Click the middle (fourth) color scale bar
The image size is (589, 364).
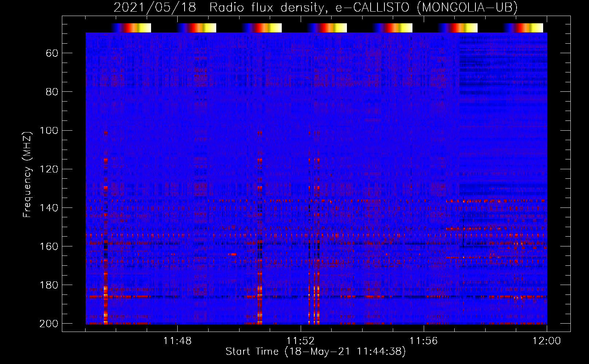pyautogui.click(x=327, y=28)
